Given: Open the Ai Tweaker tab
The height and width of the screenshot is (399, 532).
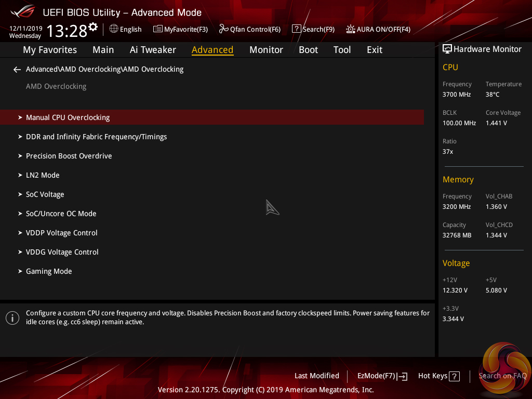Looking at the screenshot, I should (153, 50).
